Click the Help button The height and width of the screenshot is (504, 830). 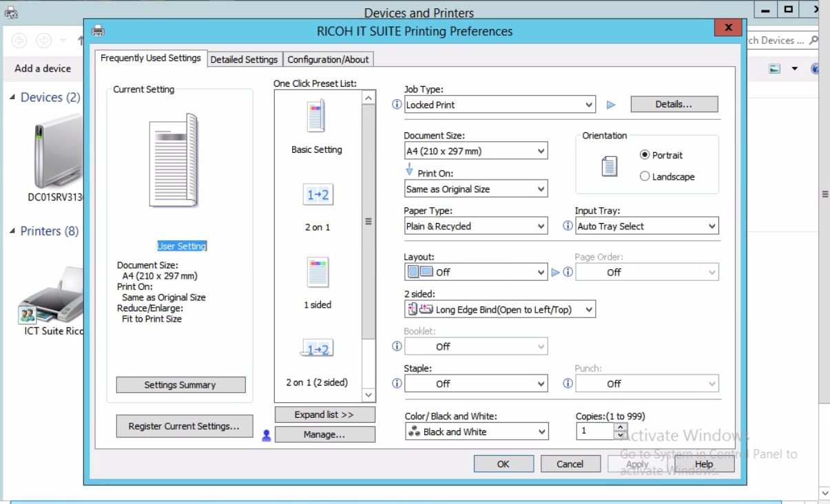[704, 464]
